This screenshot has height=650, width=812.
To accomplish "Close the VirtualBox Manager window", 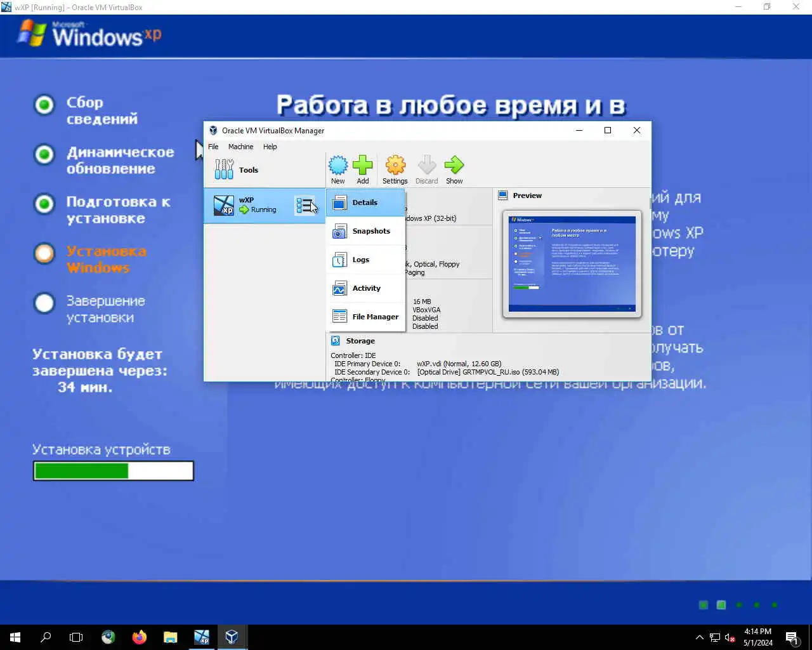I will tap(637, 130).
